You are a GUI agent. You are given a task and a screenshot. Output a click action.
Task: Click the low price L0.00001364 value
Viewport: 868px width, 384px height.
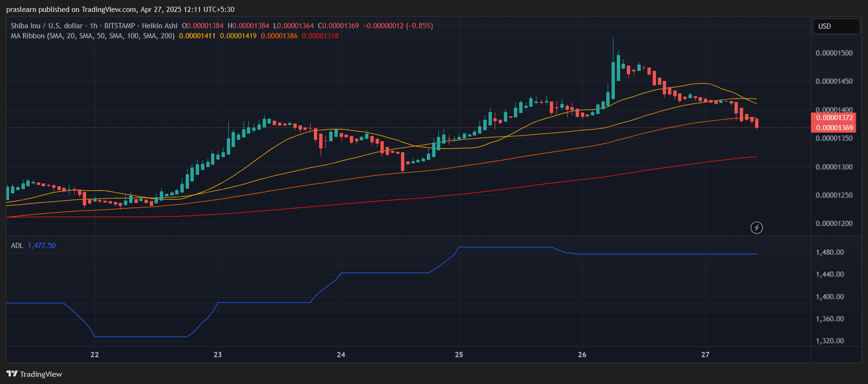(293, 26)
